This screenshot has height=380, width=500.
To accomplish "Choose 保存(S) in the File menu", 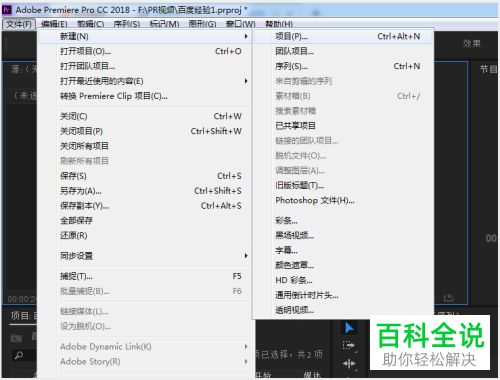I will point(145,176).
